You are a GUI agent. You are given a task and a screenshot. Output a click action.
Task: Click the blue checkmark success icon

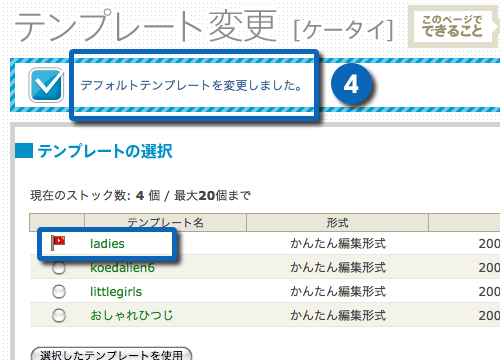coord(46,85)
